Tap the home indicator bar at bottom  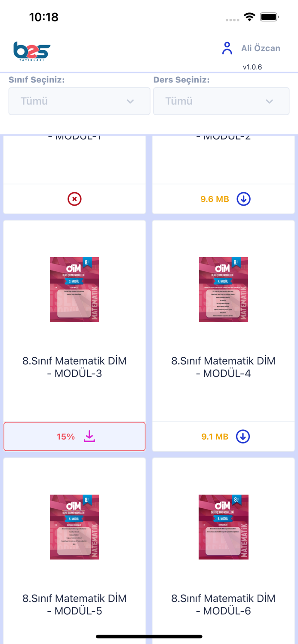pyautogui.click(x=149, y=636)
